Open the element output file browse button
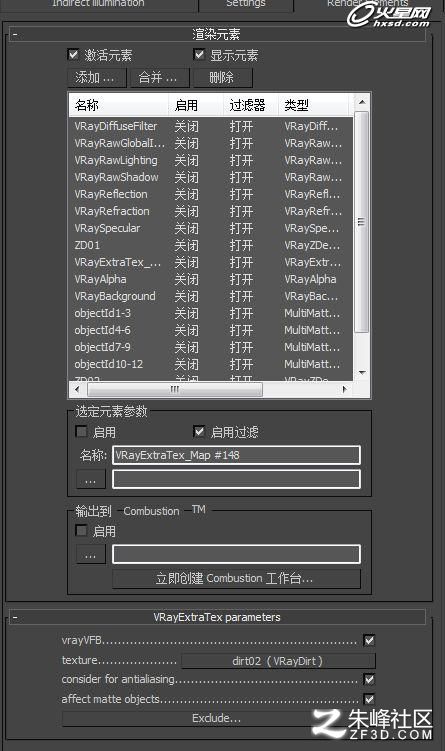The image size is (445, 751). 91,479
